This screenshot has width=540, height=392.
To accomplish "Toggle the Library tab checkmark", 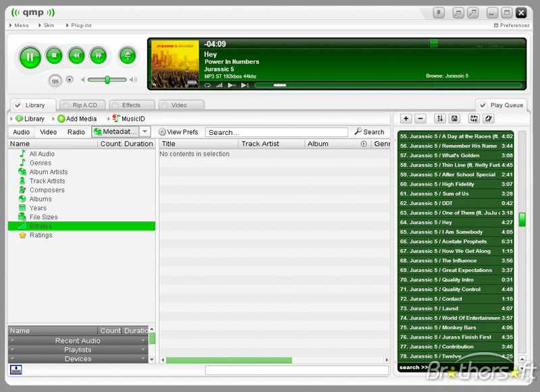I will (x=18, y=105).
